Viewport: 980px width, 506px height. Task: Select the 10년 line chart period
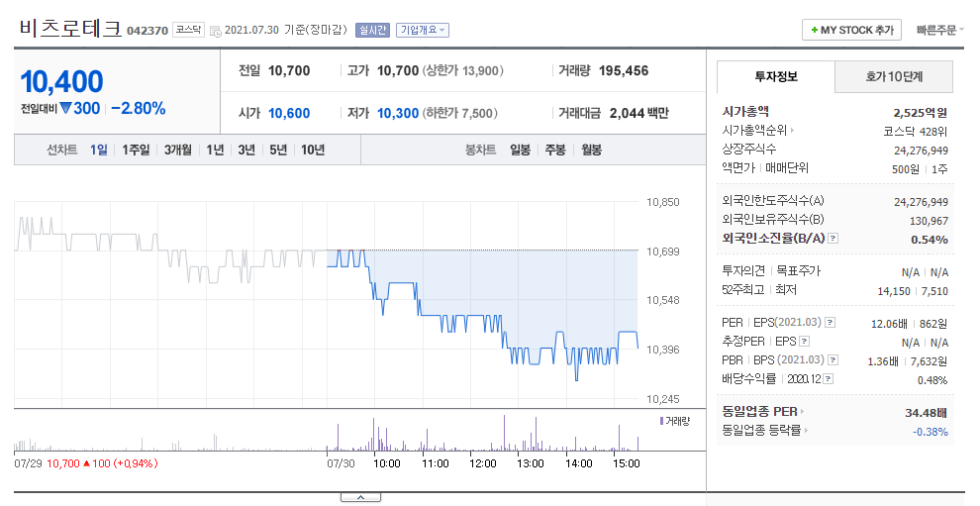pos(313,151)
